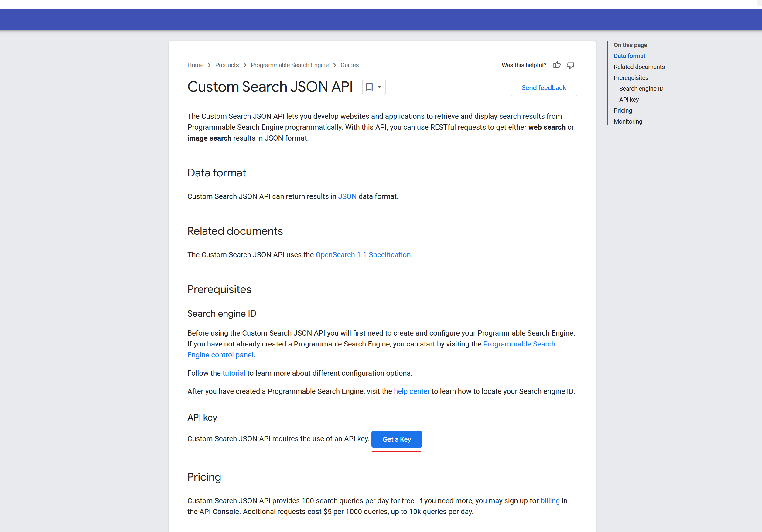
Task: Click the Related documents section heading
Action: coord(235,231)
